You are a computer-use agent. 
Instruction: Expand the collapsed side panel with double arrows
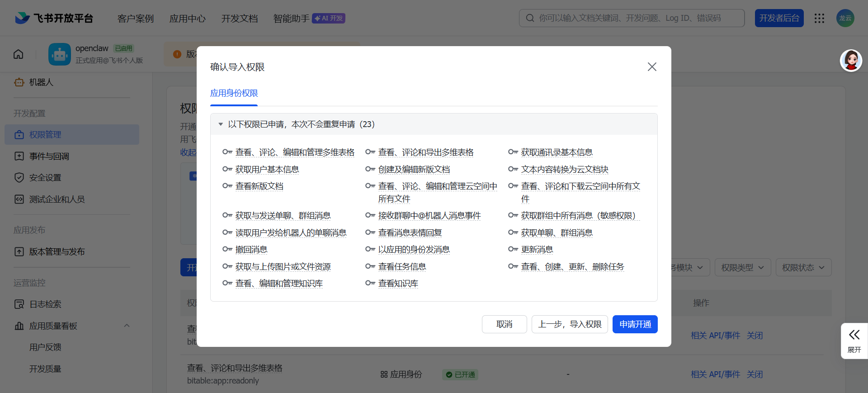coord(854,341)
